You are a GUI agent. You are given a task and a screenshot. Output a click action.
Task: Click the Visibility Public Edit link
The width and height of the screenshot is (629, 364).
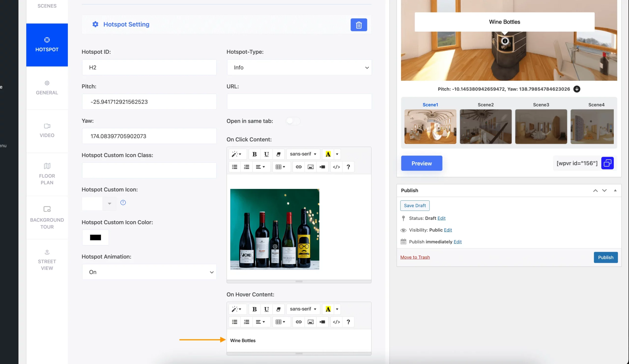click(x=448, y=230)
